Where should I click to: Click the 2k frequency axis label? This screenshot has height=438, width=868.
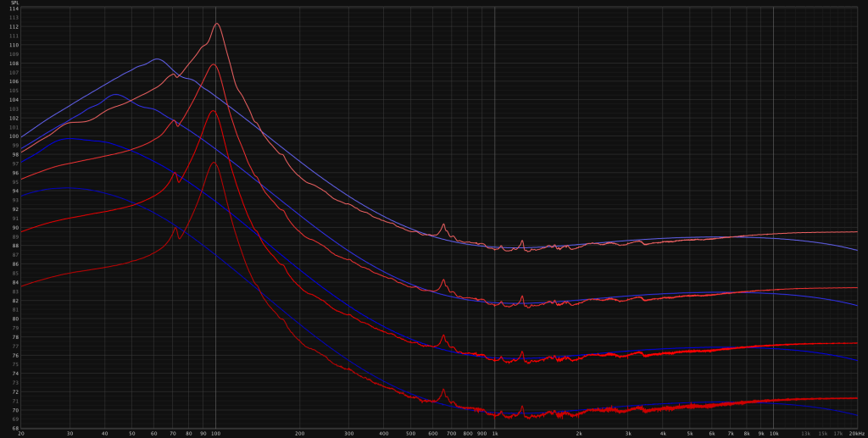pos(579,433)
